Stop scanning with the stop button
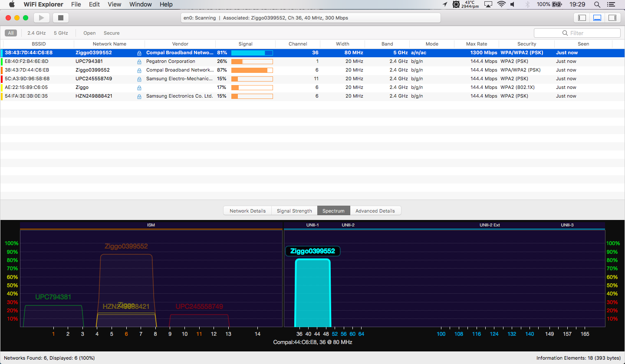 61,18
